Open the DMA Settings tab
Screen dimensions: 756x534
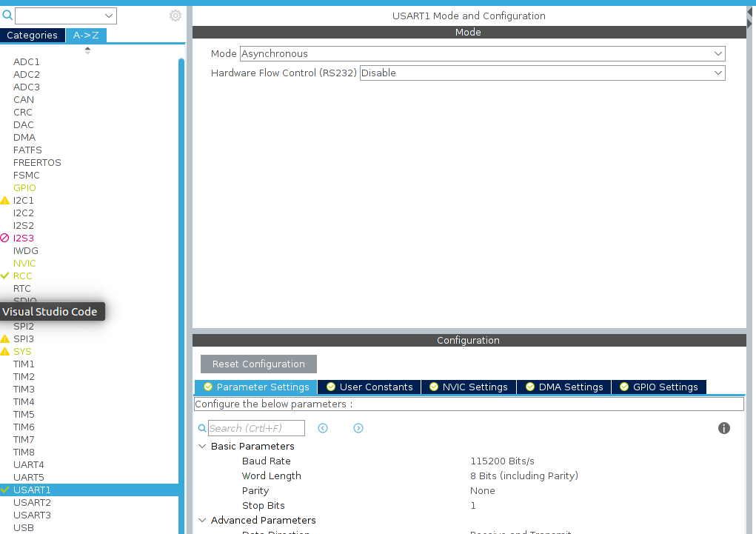(x=564, y=387)
